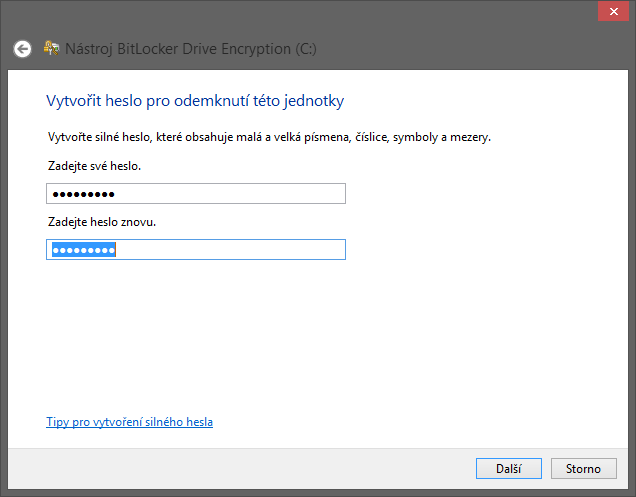636x497 pixels.
Task: Click the 'Zadejte své heslo.' label
Action: click(x=95, y=166)
